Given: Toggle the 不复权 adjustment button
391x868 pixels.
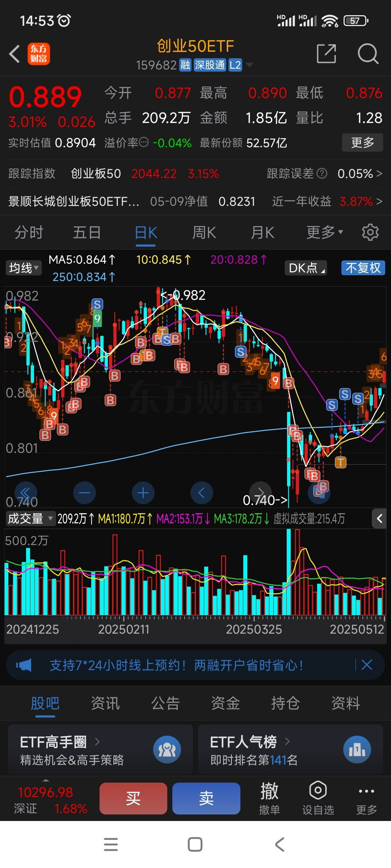Looking at the screenshot, I should click(363, 268).
